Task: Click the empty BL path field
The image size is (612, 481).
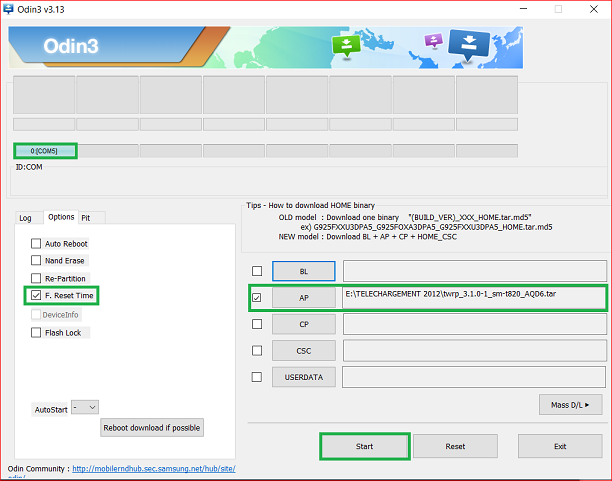Action: [475, 271]
